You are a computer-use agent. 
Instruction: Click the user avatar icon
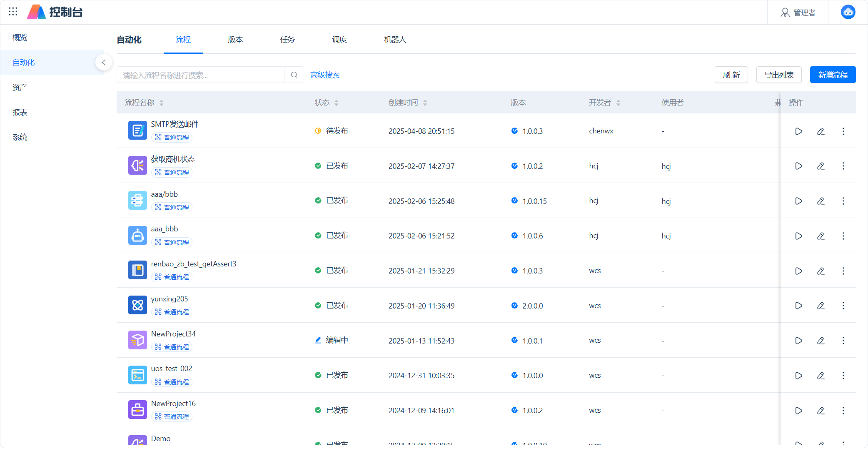[848, 12]
